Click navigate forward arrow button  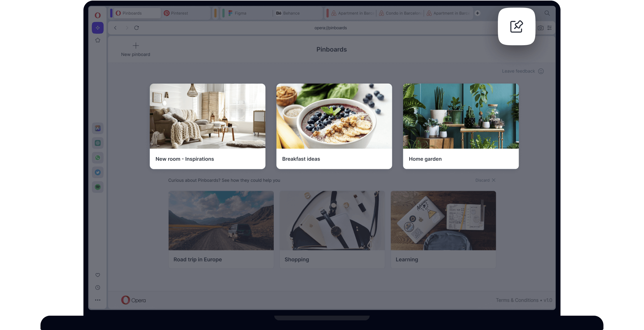coord(126,27)
